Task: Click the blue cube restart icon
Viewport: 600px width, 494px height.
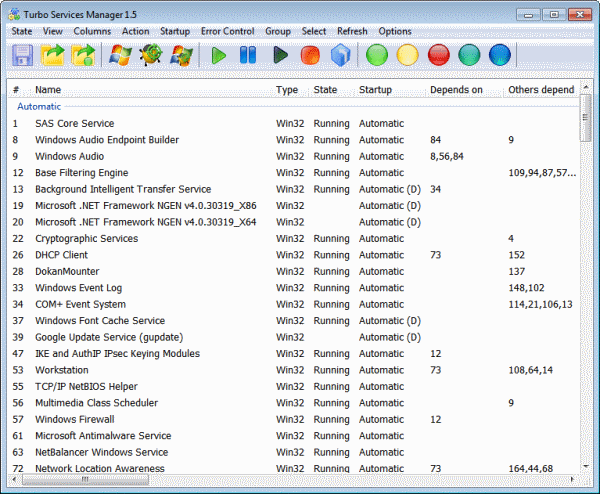Action: click(341, 55)
